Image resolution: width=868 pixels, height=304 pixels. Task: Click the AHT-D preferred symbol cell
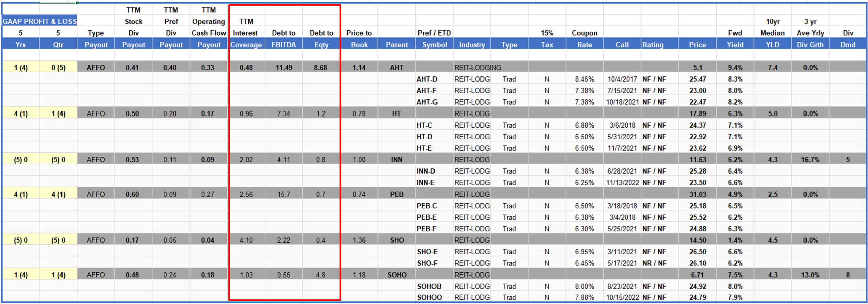coord(427,79)
